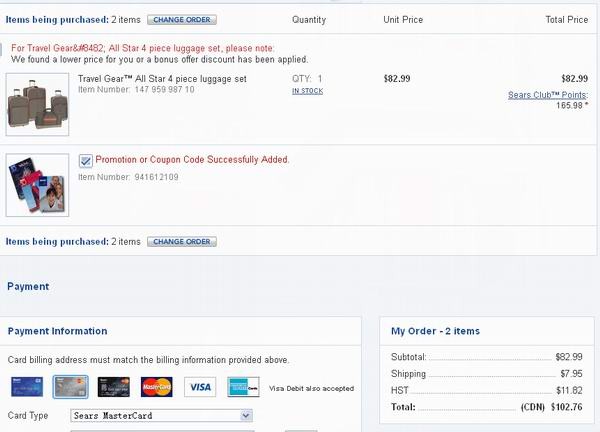The width and height of the screenshot is (600, 432).
Task: Open the Card Type dropdown arrow
Action: point(246,415)
